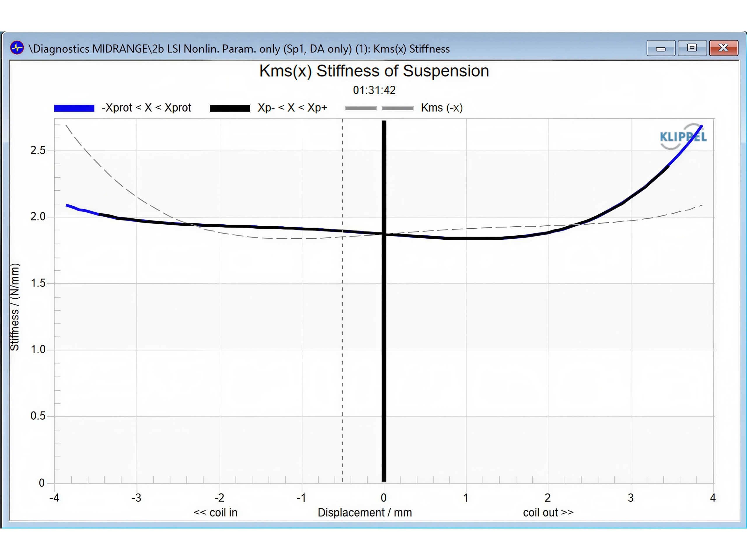
Task: Click the "<< coil in" axis annotation
Action: point(215,512)
